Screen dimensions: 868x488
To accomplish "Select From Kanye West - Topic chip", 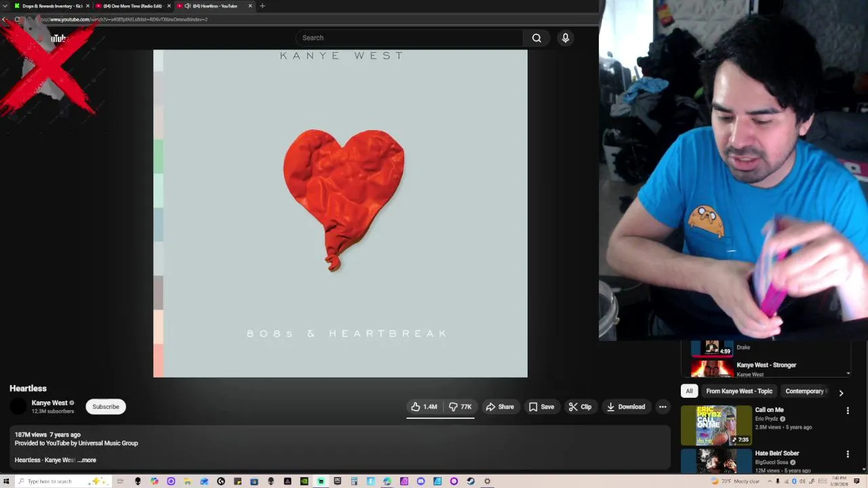I will pos(739,391).
